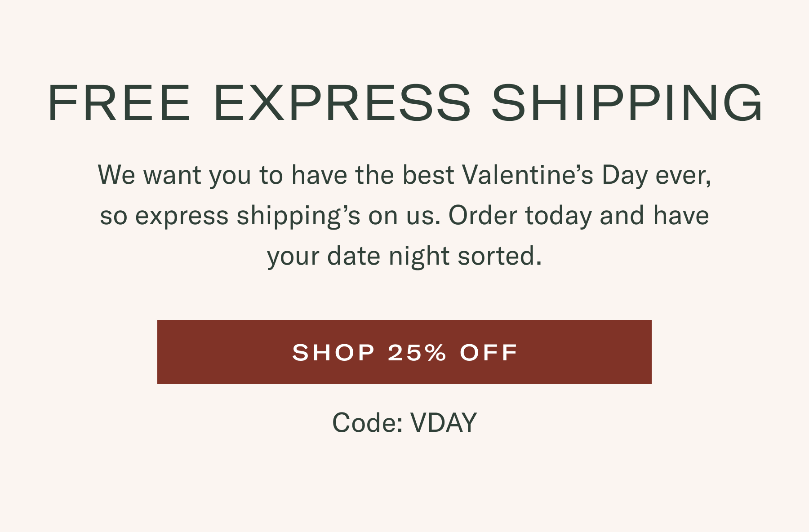Click the word 'best' in the paragraph
Image resolution: width=809 pixels, height=532 pixels.
[428, 175]
